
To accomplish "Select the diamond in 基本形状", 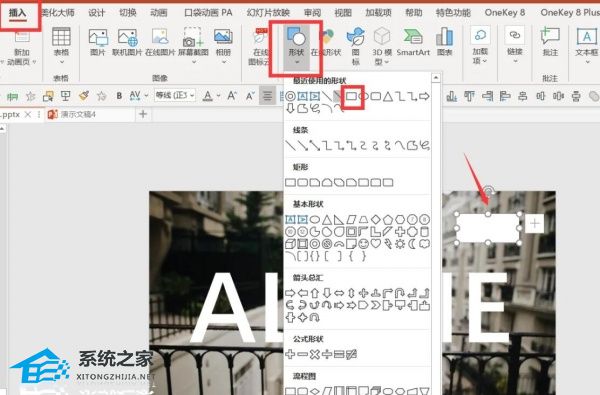I will coord(376,219).
